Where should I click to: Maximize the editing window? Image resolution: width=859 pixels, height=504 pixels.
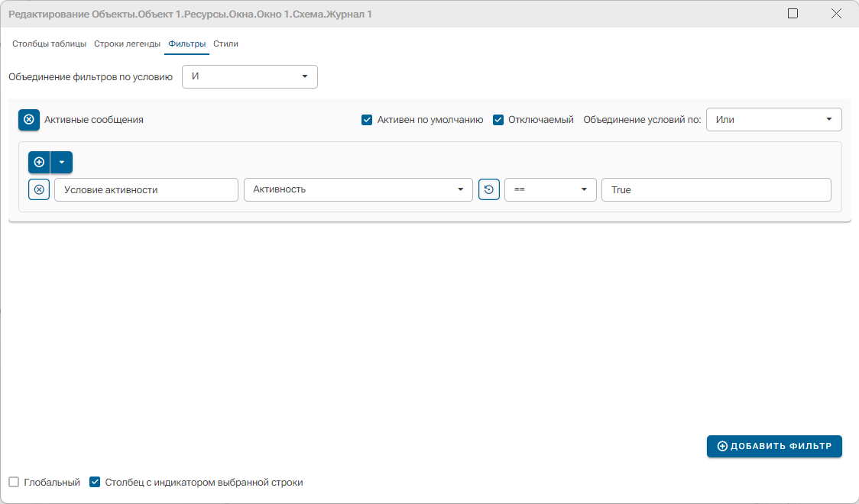click(x=793, y=14)
